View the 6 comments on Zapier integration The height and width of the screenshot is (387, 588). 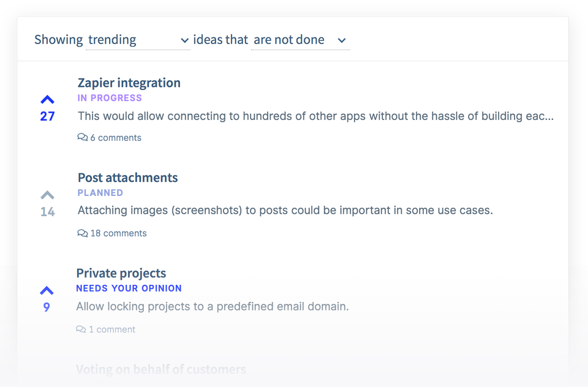pos(116,138)
